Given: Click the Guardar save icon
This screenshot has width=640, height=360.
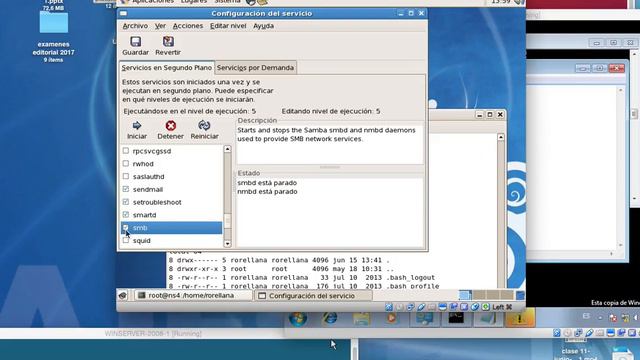Looking at the screenshot, I should [x=136, y=42].
